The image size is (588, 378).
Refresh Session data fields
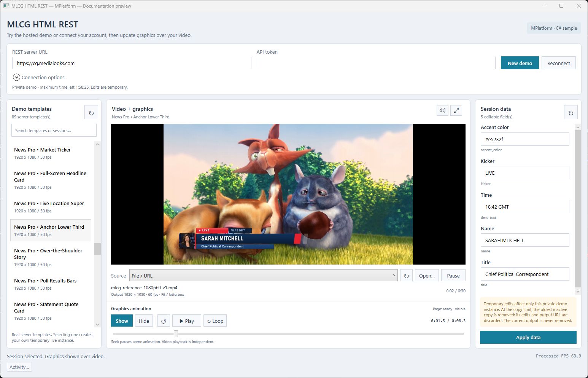tap(571, 113)
